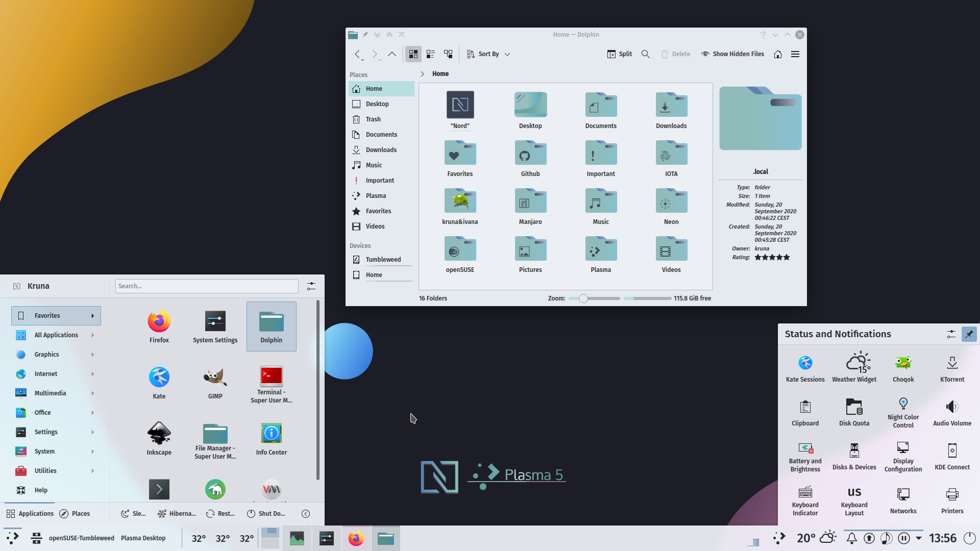Open the Clipboard tray item
The height and width of the screenshot is (551, 980).
[805, 413]
